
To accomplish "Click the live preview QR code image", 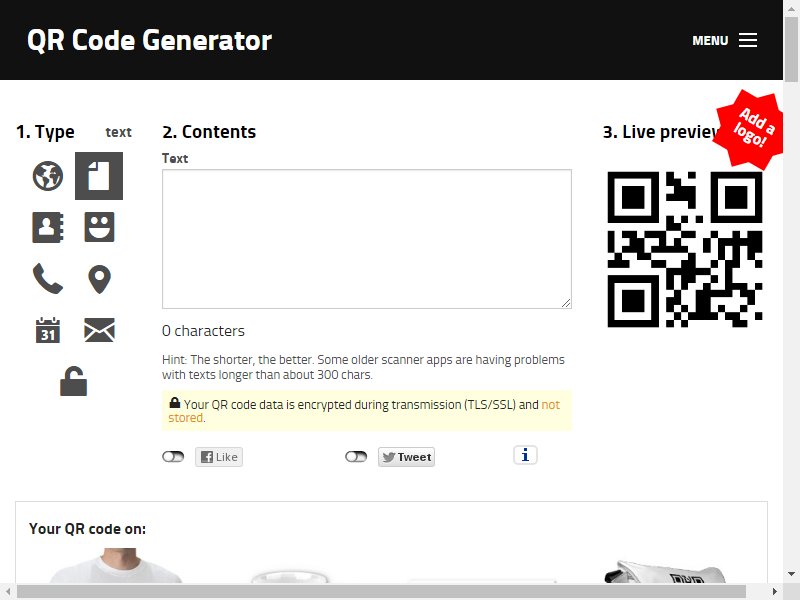I will tap(685, 249).
